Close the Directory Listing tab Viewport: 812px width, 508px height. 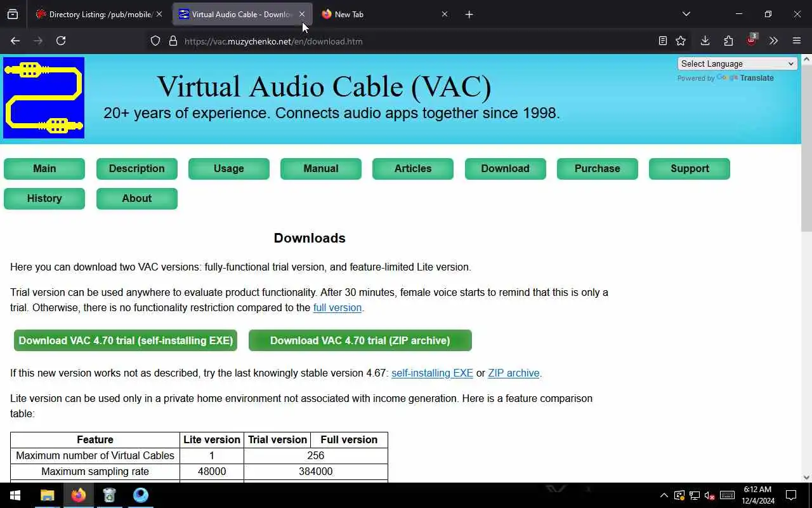coord(159,14)
